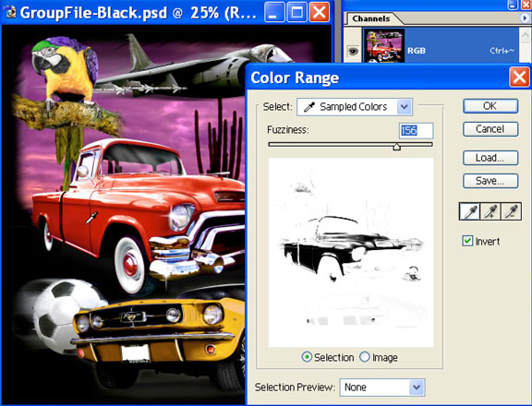
Task: Minimize the GroupFile-Black.psd document window
Action: (274, 12)
